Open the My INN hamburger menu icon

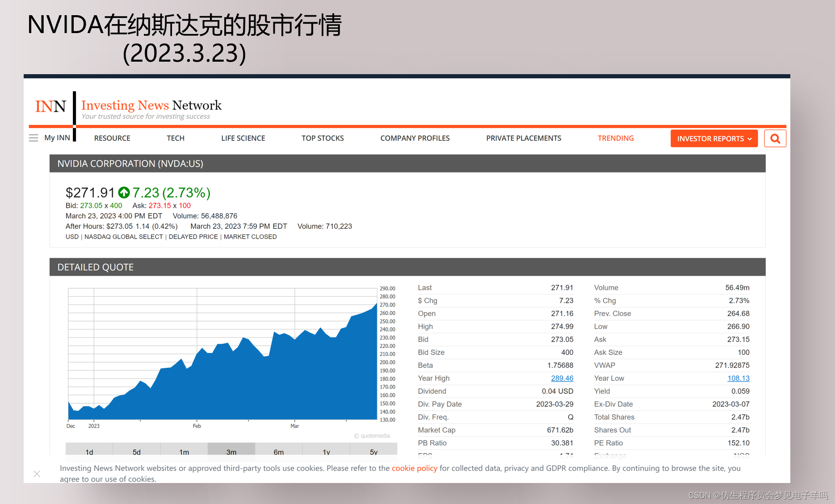pyautogui.click(x=34, y=138)
